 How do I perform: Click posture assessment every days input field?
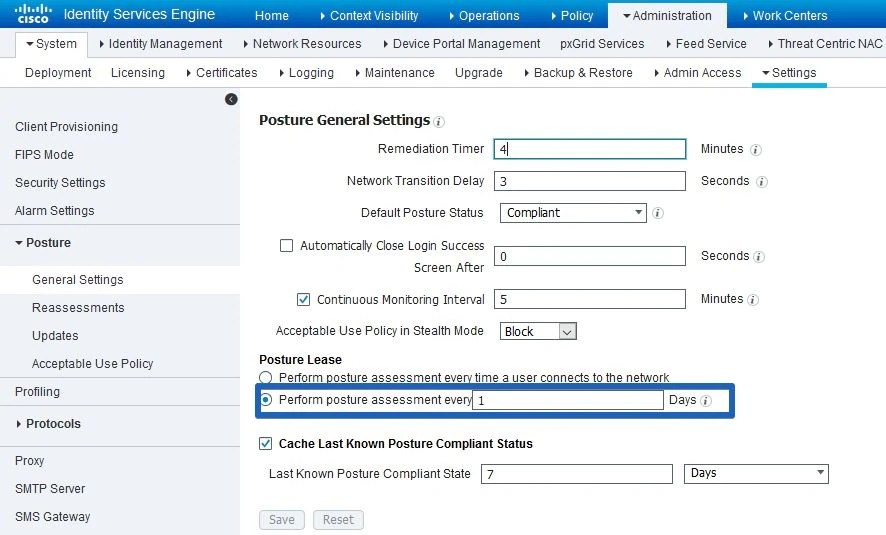coord(568,401)
